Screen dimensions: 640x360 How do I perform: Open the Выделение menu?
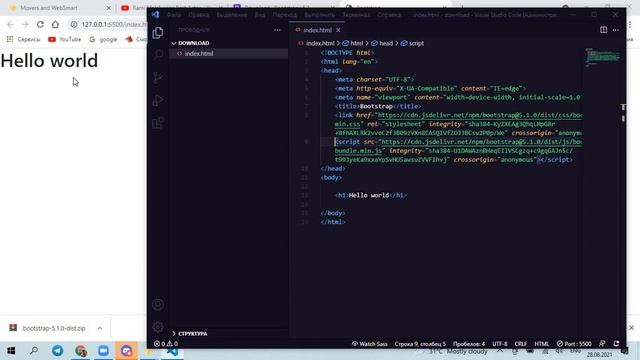pyautogui.click(x=232, y=15)
